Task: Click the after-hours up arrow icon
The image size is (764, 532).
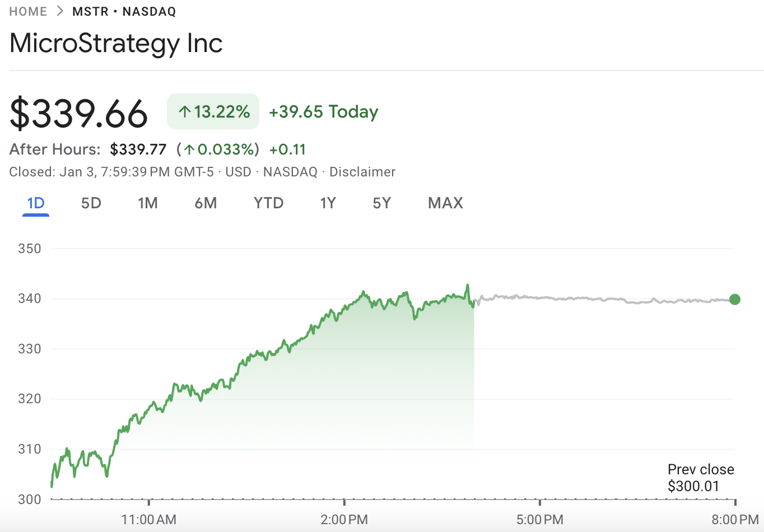Action: coord(189,150)
